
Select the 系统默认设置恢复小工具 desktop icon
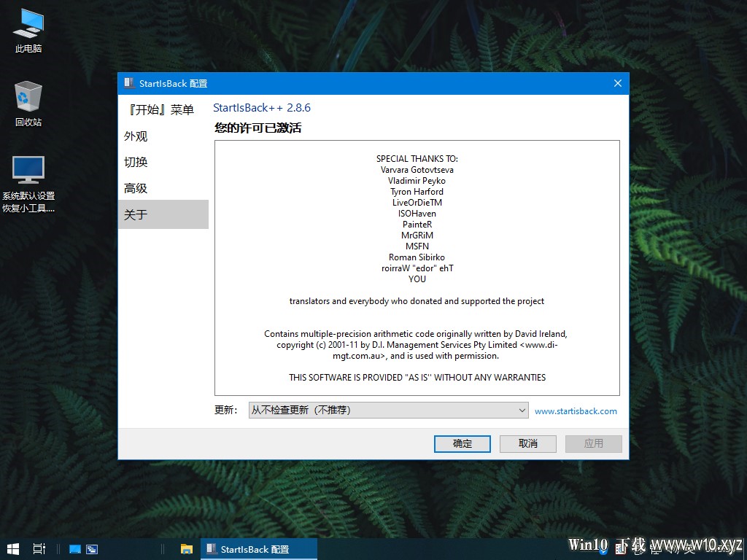pos(28,184)
